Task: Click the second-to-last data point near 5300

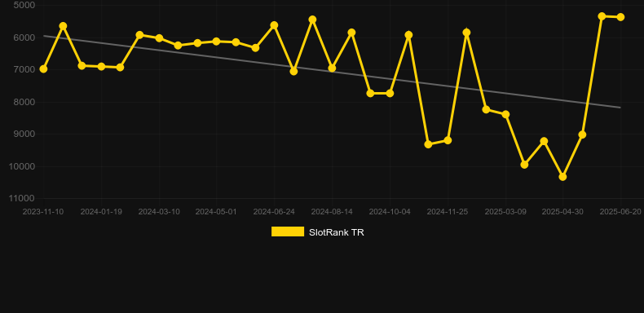Action: pyautogui.click(x=602, y=16)
